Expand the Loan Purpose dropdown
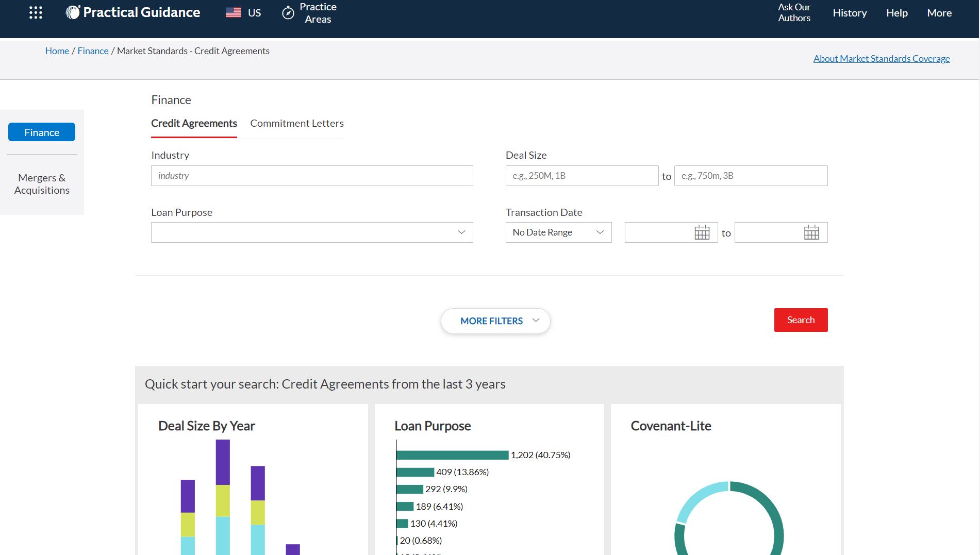Image resolution: width=980 pixels, height=555 pixels. coord(312,232)
